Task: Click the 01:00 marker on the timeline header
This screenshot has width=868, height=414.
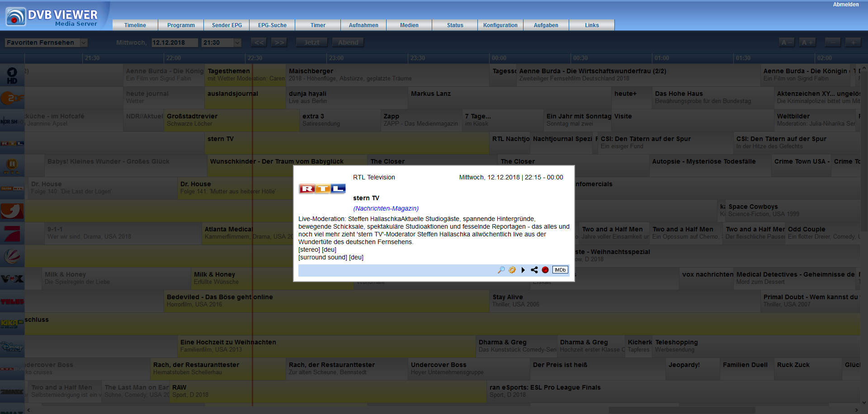Action: coord(662,58)
